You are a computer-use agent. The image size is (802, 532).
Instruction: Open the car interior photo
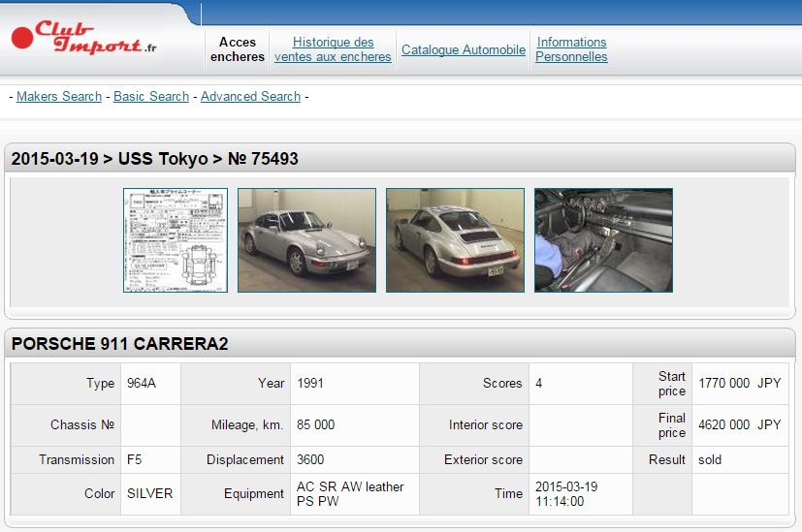[x=603, y=240]
